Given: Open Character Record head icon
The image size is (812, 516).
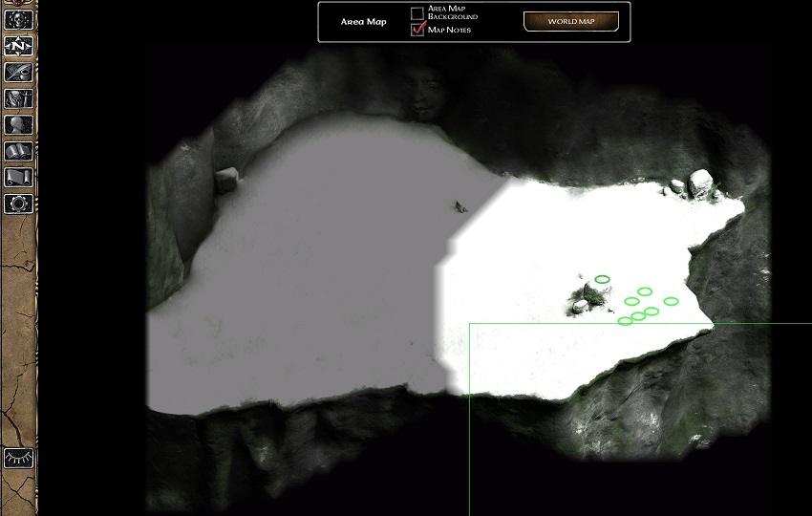Looking at the screenshot, I should tap(19, 125).
